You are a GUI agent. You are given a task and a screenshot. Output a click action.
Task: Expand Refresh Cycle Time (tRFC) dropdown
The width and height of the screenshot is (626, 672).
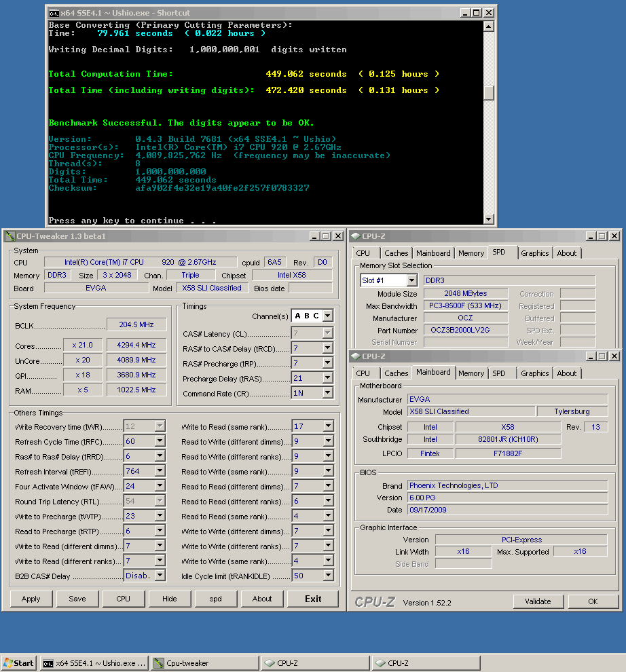pos(160,441)
